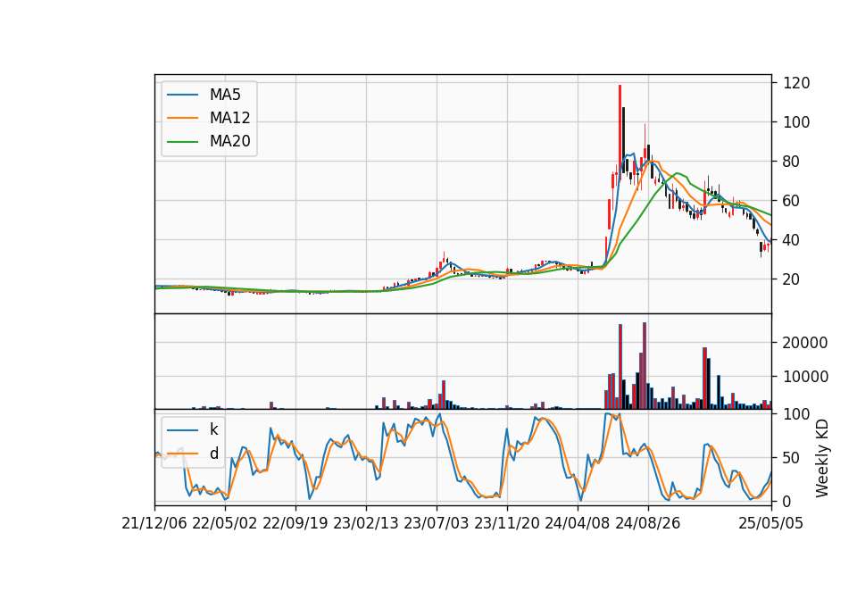Click the 60 price axis label
The height and width of the screenshot is (616, 857).
click(x=792, y=201)
